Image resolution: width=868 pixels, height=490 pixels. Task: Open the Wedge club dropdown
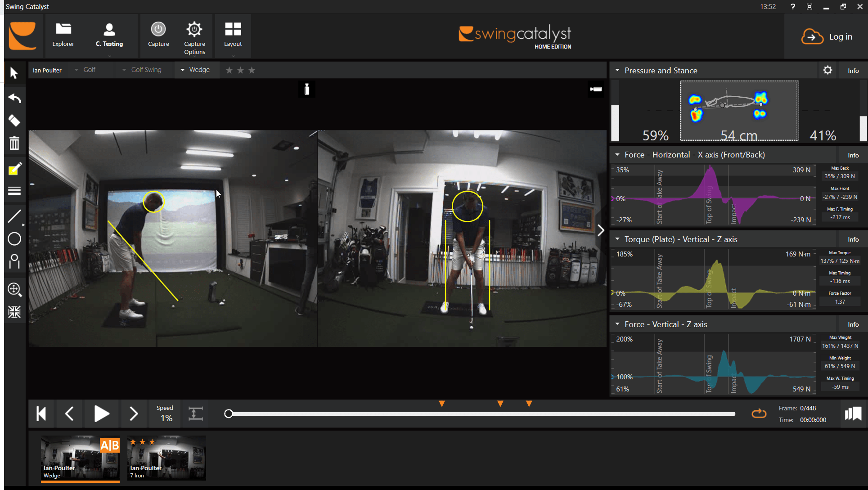[197, 70]
